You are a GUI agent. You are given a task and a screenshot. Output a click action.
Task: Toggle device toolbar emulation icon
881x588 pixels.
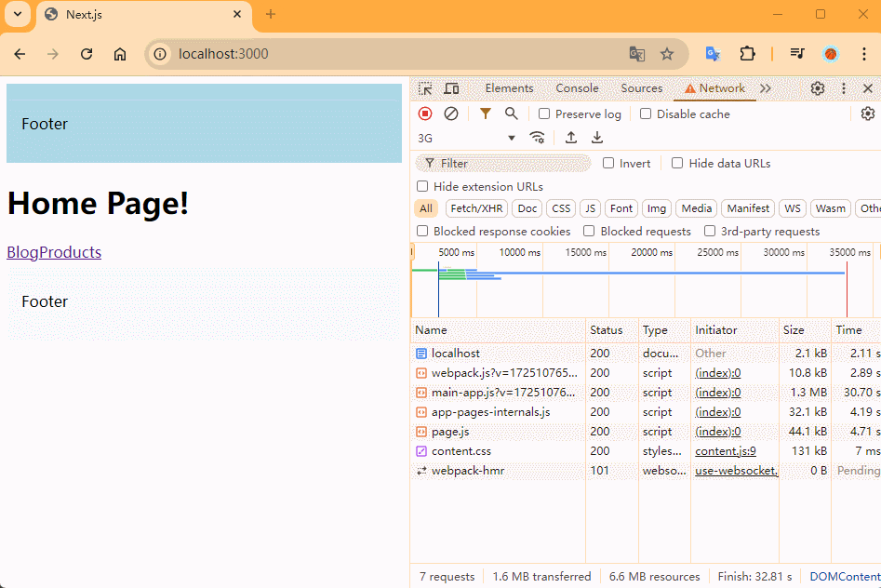point(451,88)
